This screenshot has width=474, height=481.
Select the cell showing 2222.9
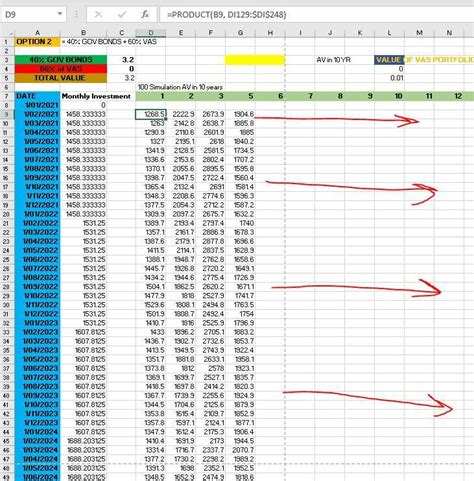181,114
